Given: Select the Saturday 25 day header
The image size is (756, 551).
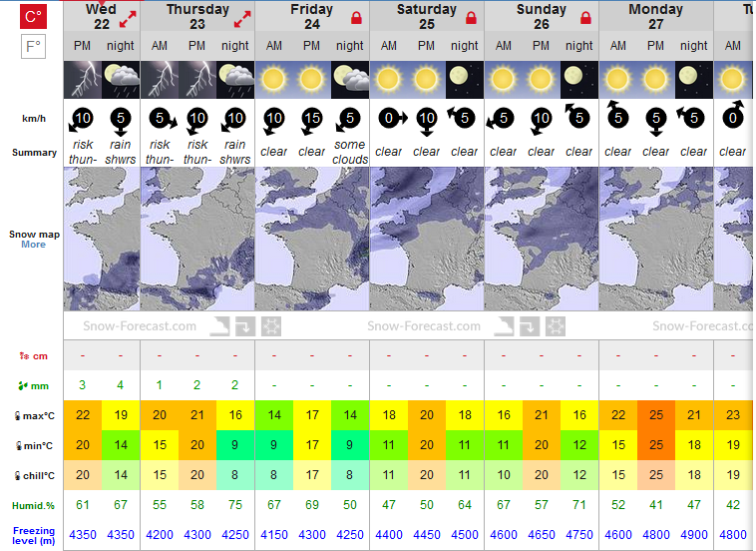Looking at the screenshot, I should click(427, 17).
